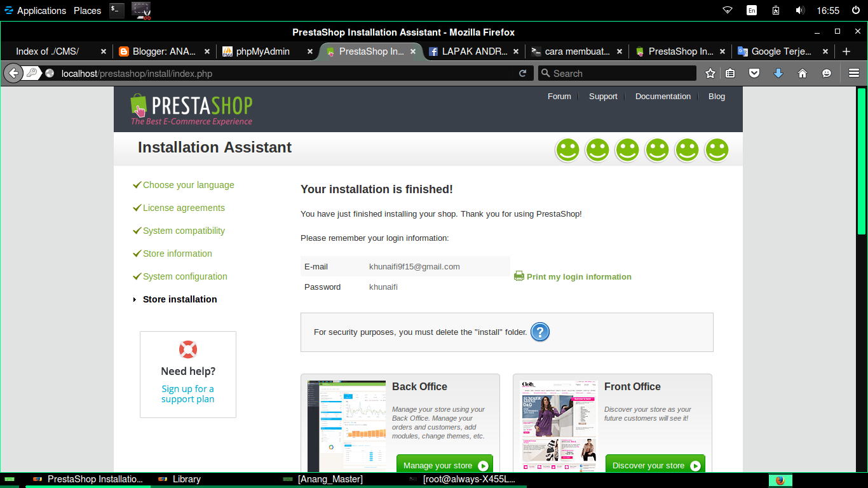The height and width of the screenshot is (488, 868).
Task: Go to the Firefox Home icon
Action: point(803,73)
